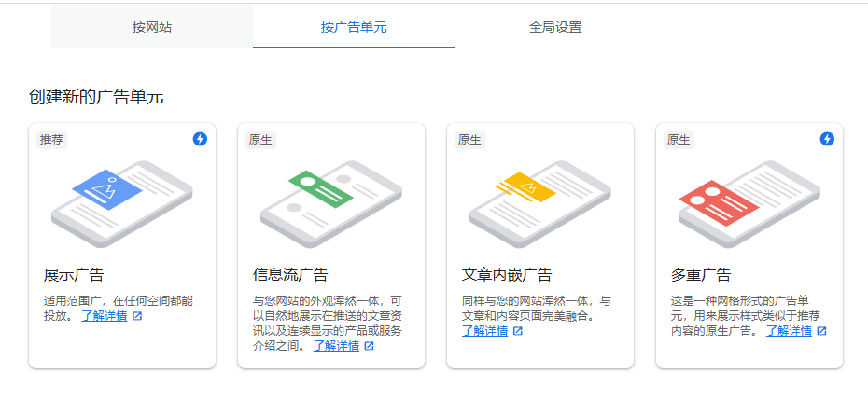Open 了解详情 link for 多重广告
This screenshot has height=400, width=868.
[789, 331]
